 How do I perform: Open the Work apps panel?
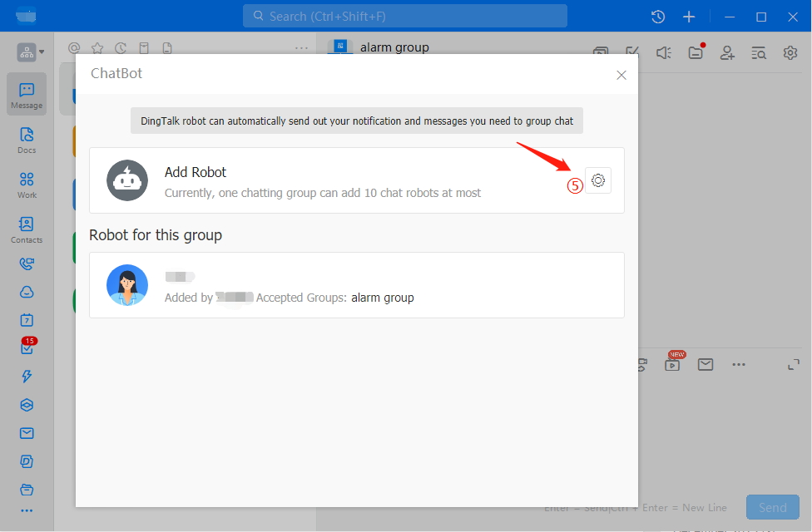click(x=27, y=185)
